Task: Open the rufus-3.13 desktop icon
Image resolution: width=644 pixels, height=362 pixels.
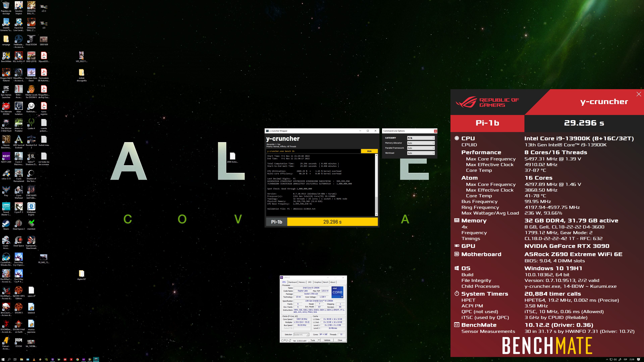Action: (x=6, y=174)
